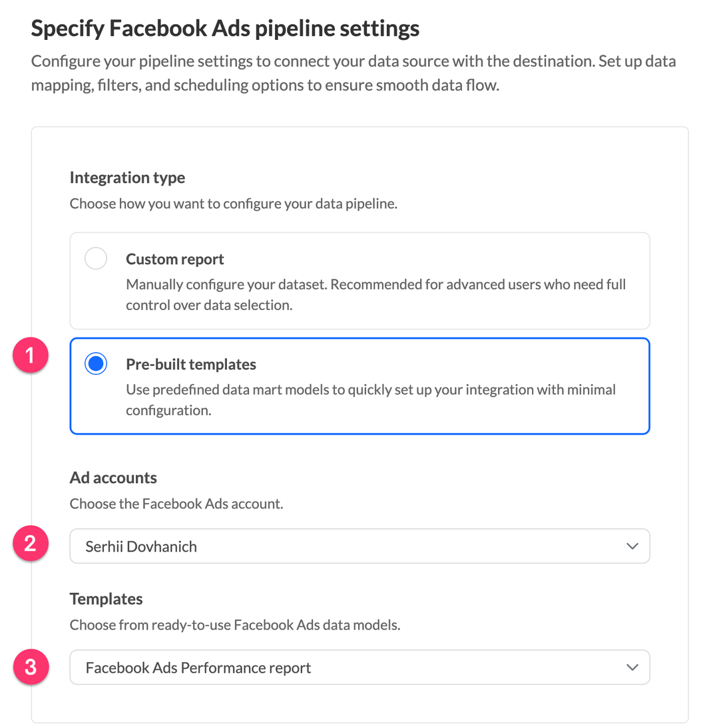
Task: Click the pink step 3 badge
Action: (x=31, y=667)
